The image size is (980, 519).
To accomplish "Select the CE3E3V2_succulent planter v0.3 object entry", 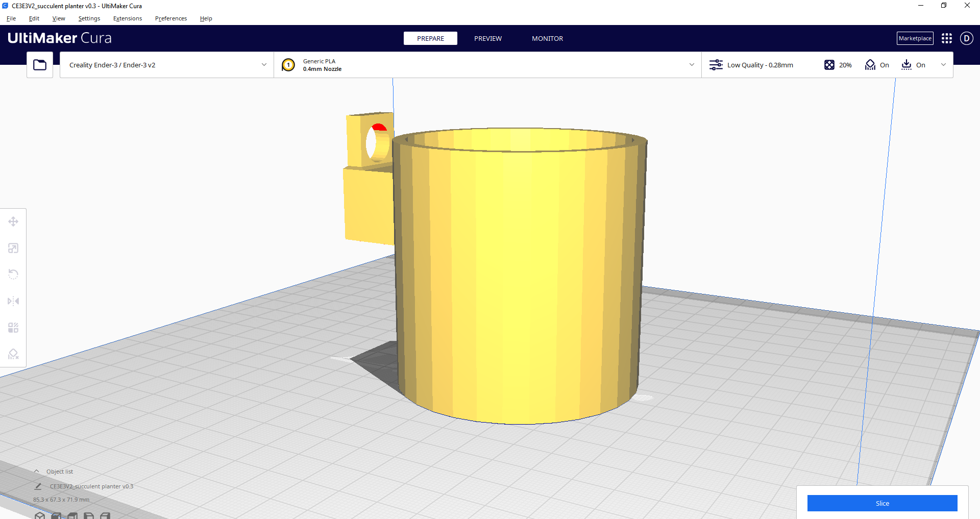I will point(91,486).
